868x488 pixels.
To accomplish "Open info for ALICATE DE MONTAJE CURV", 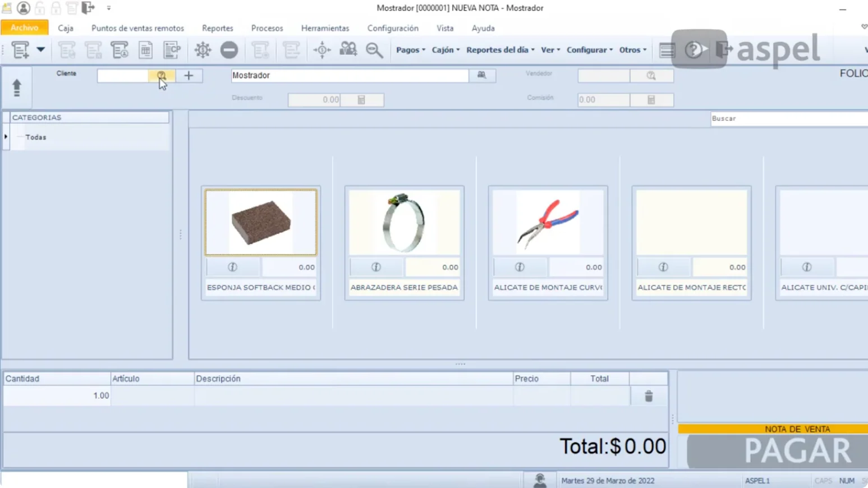I will [x=520, y=268].
